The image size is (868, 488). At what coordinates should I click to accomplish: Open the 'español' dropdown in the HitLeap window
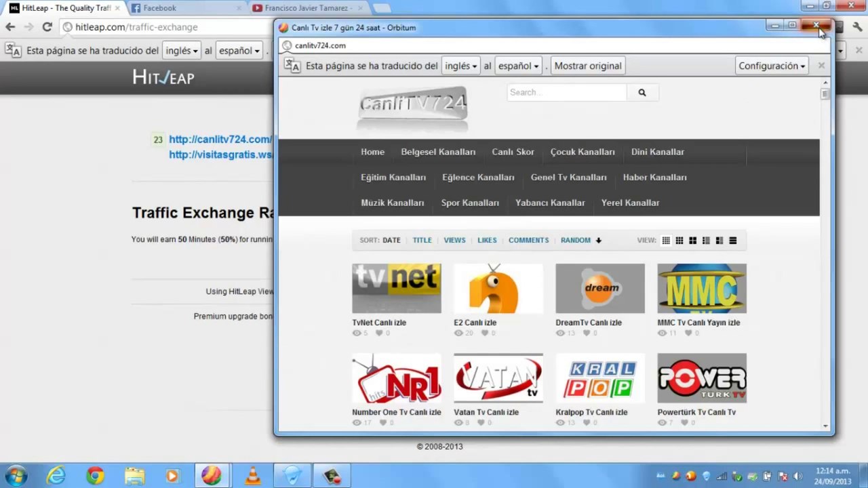[239, 51]
